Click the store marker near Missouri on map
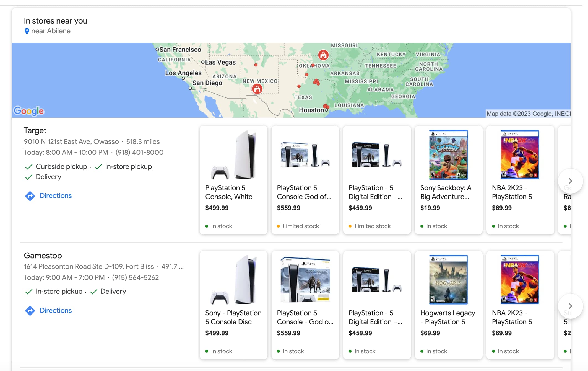 pos(323,55)
